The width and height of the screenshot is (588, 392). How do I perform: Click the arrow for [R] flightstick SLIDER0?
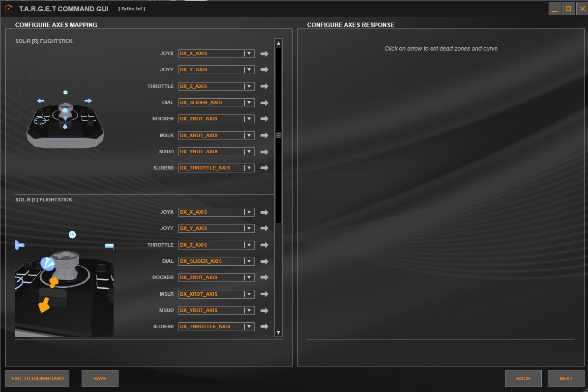[264, 168]
